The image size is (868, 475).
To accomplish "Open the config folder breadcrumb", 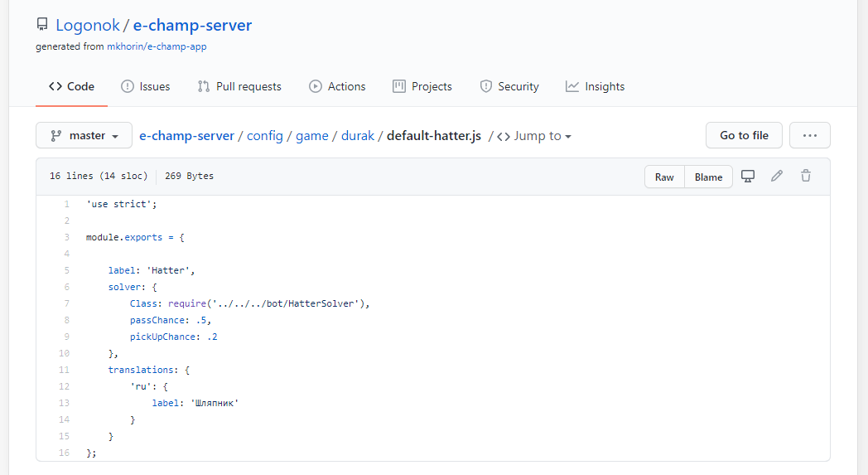I will (x=264, y=136).
